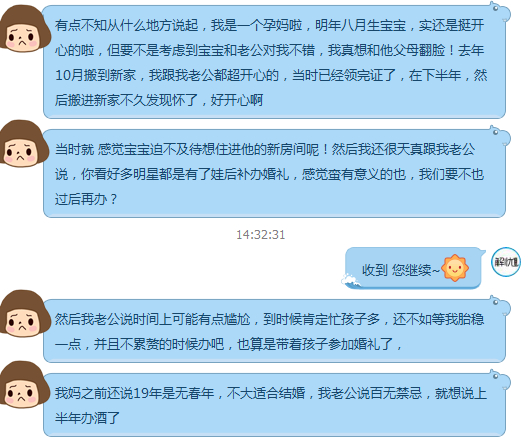The height and width of the screenshot is (444, 529).
Task: Click the text 半年办酒了
Action: click(x=87, y=418)
